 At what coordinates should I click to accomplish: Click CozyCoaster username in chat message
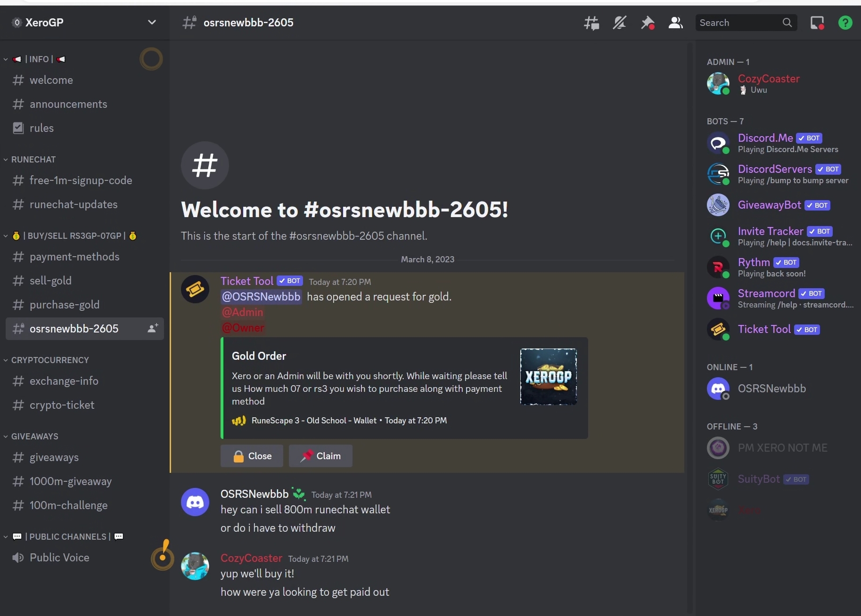coord(251,558)
